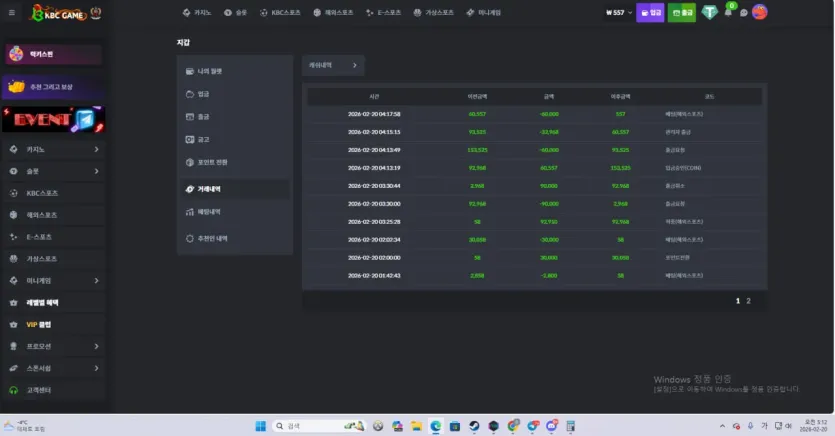Open the chat bubble icon
This screenshot has width=835, height=436.
pos(743,13)
